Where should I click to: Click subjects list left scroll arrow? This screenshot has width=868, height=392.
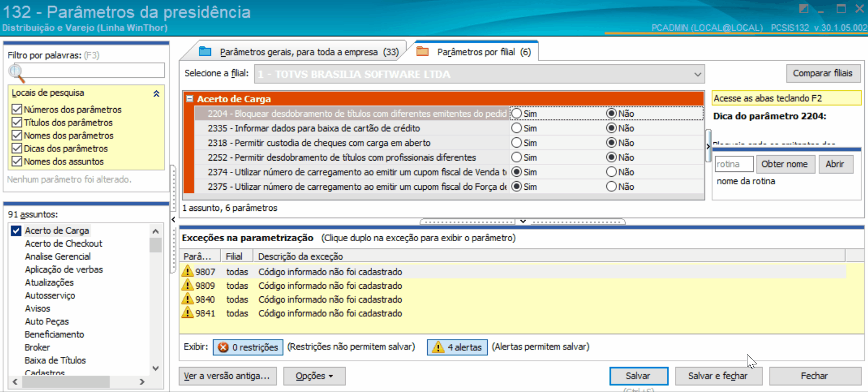coord(15,382)
